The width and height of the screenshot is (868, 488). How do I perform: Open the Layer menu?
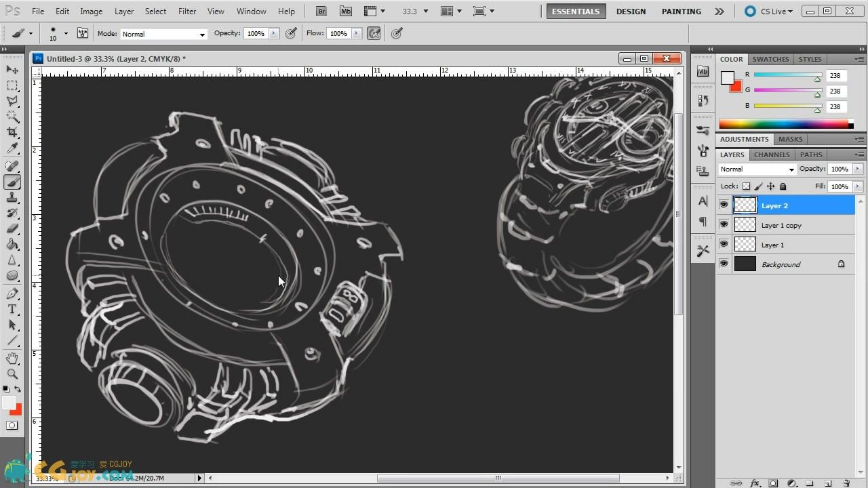[x=124, y=12]
